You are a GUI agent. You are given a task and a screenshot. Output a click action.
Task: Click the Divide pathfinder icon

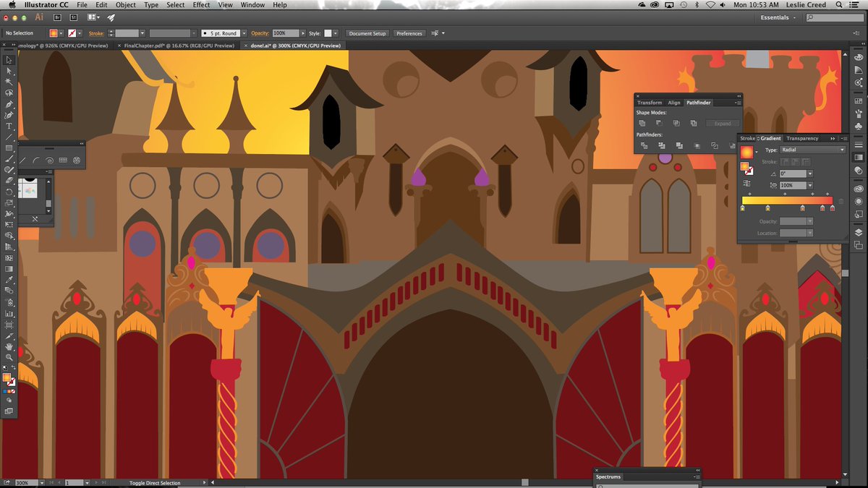[644, 145]
